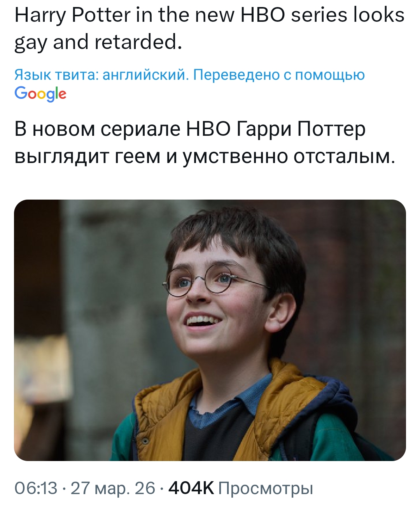
Task: Click the "404K" view count number
Action: (191, 488)
